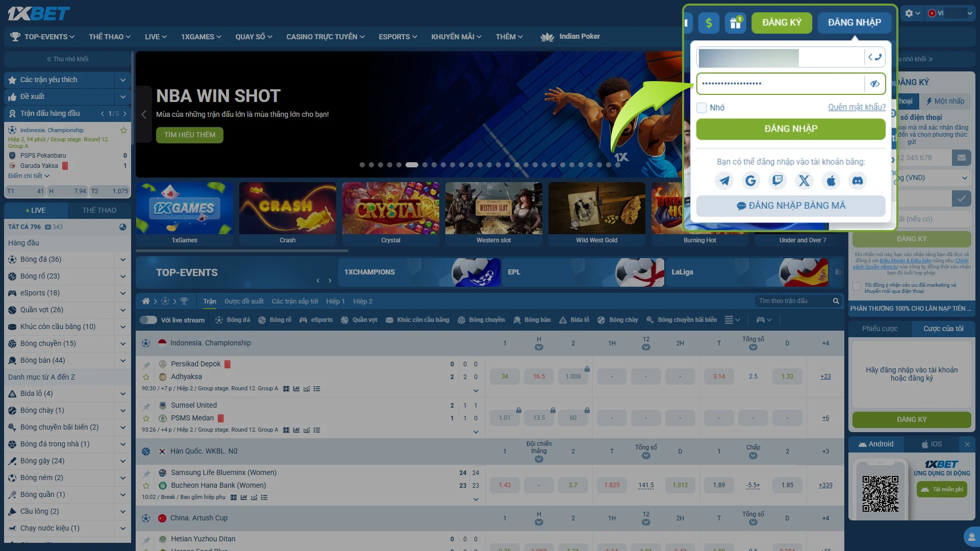Expand Bóng rổ (23) list

point(122,277)
